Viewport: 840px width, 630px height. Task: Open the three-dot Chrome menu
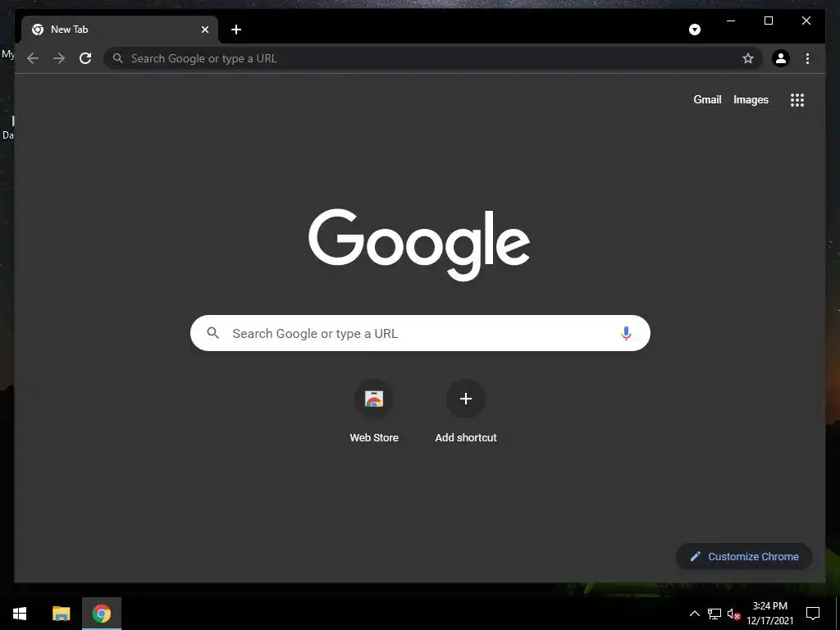807,58
